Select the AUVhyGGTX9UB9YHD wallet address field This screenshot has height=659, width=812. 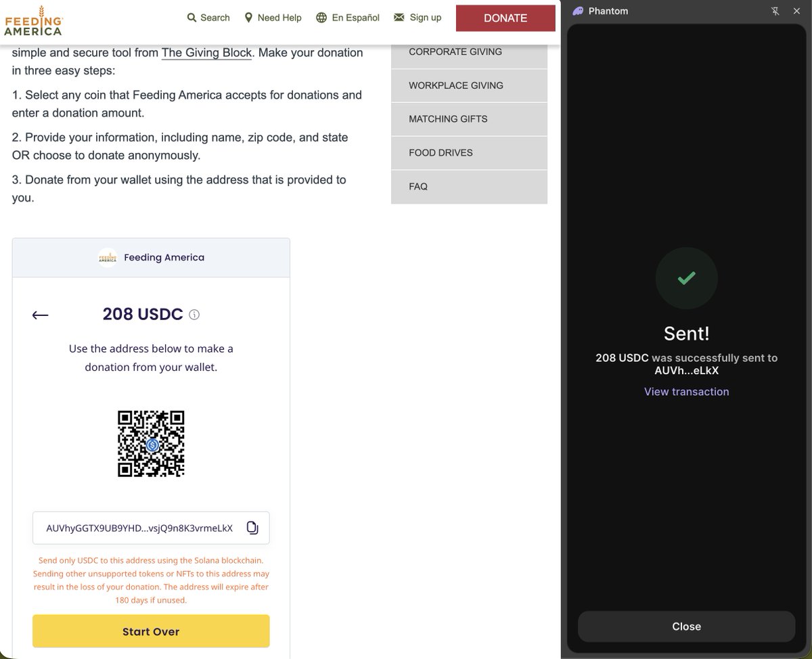click(151, 528)
